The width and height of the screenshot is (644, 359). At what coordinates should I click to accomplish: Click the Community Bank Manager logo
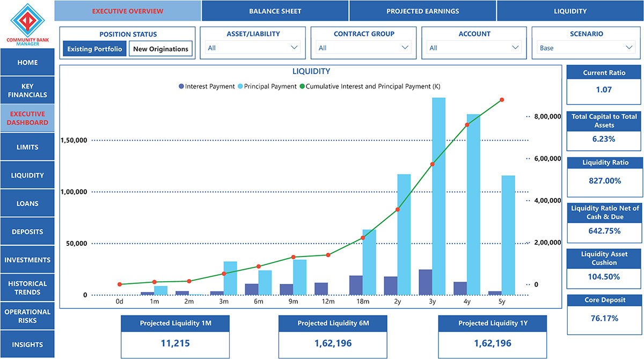point(27,24)
